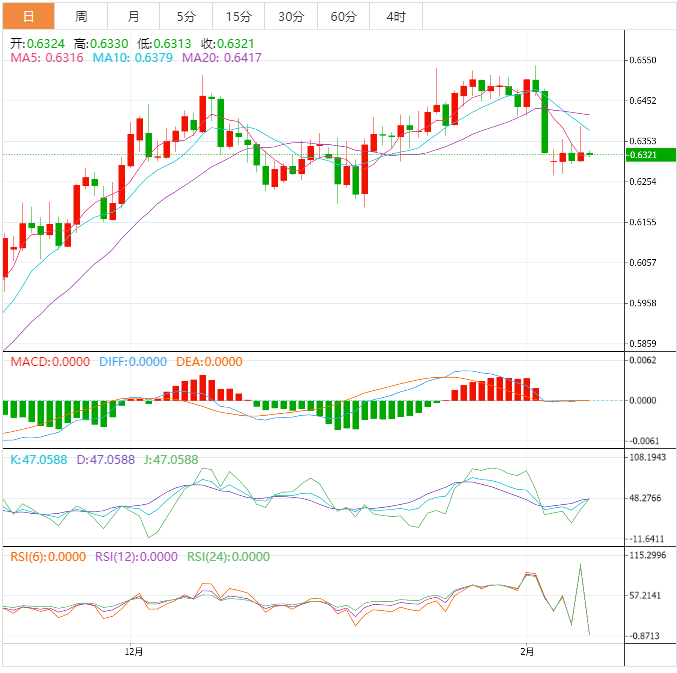Open the 60分 timeframe tab
Viewport: 677px width, 673px height.
[343, 17]
